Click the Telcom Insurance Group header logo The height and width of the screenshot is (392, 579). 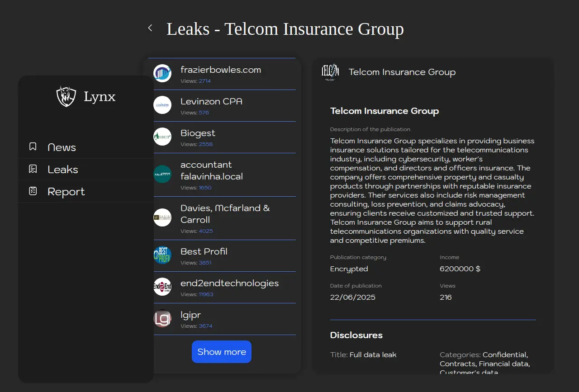point(330,71)
